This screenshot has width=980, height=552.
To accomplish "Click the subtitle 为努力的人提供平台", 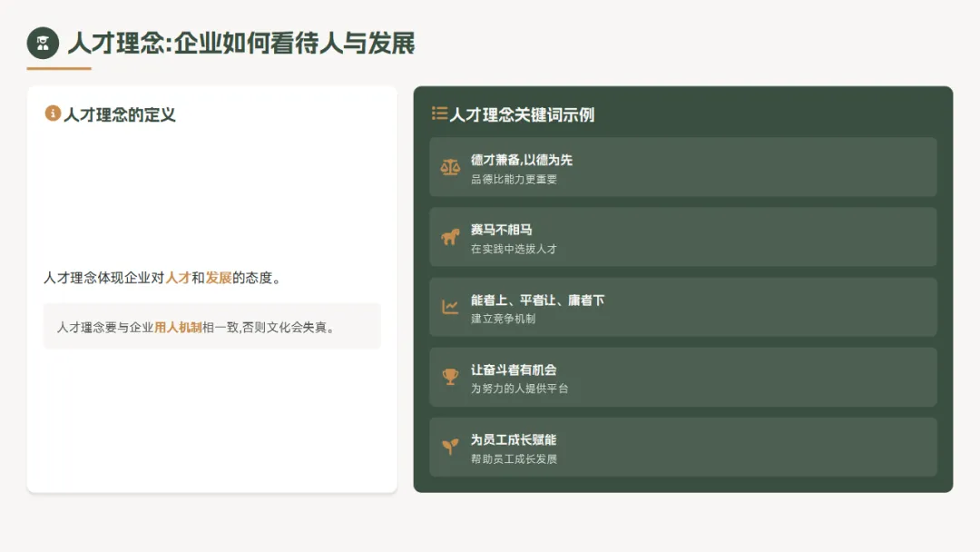I will tap(519, 389).
